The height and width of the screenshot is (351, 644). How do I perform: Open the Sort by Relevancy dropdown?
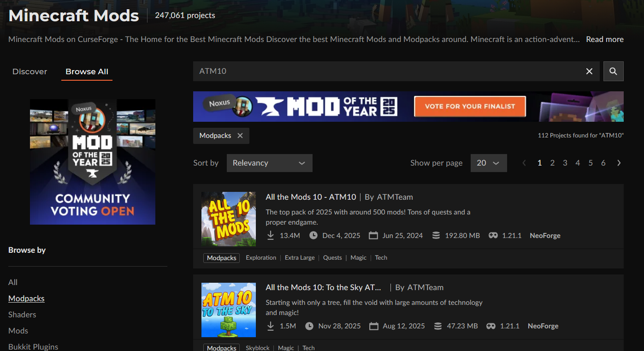269,163
